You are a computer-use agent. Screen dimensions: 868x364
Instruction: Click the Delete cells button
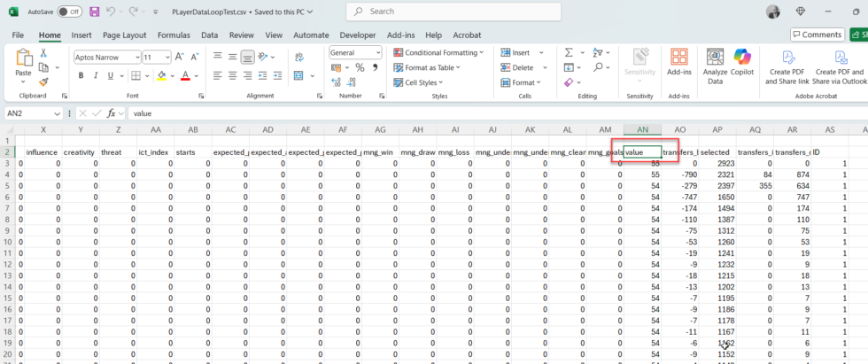[517, 67]
